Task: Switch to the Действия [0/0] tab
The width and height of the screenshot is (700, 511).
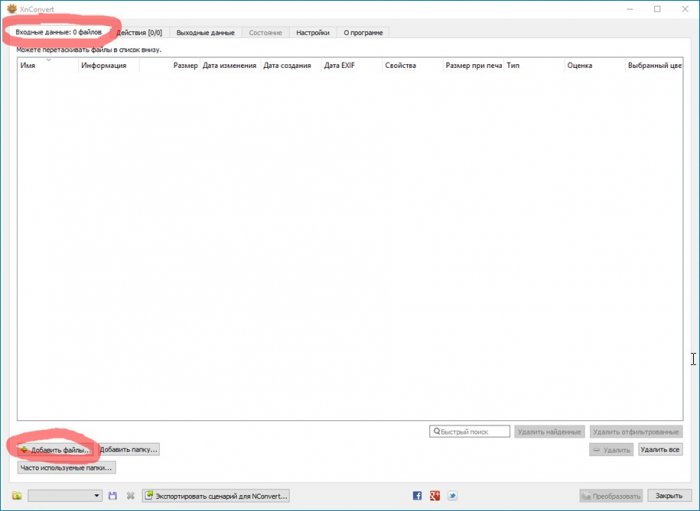Action: click(x=138, y=32)
